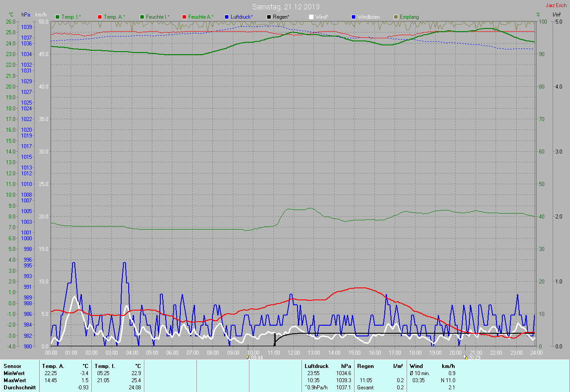Click the average wind value 2.1
The height and width of the screenshot is (392, 570).
452,388
